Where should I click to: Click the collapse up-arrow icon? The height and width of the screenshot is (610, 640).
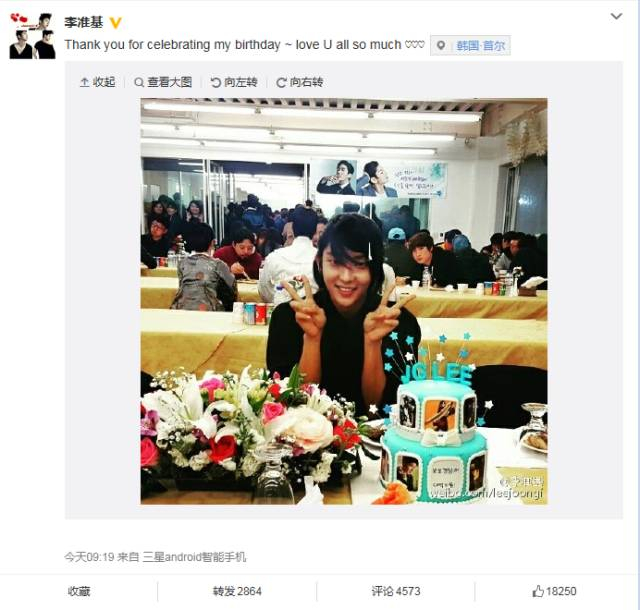[84, 82]
